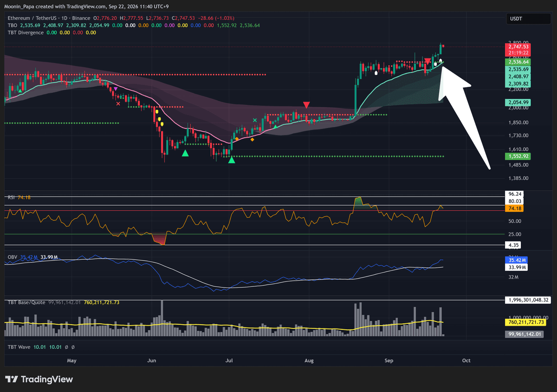Select the large green up triangle in mid-June
The image size is (557, 392).
click(185, 153)
